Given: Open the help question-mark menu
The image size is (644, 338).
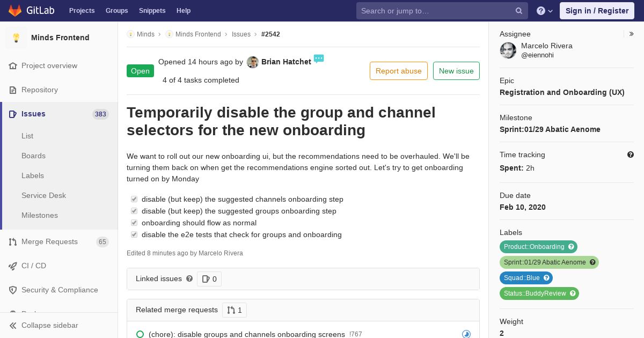Looking at the screenshot, I should [545, 11].
